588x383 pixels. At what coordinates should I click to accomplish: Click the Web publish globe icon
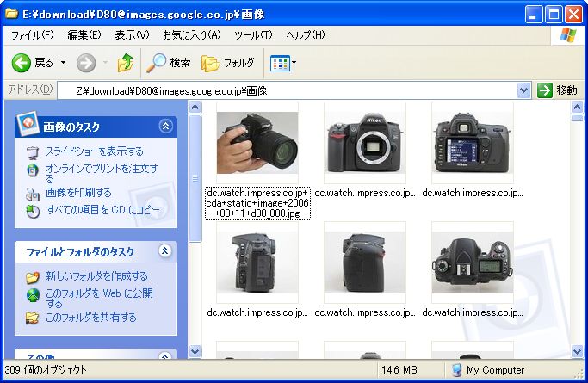pyautogui.click(x=33, y=295)
